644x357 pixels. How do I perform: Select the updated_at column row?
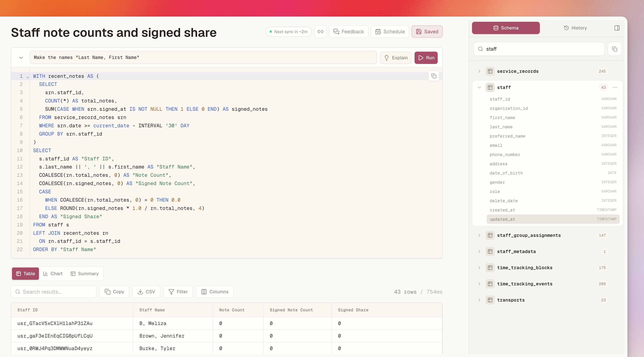tap(553, 219)
